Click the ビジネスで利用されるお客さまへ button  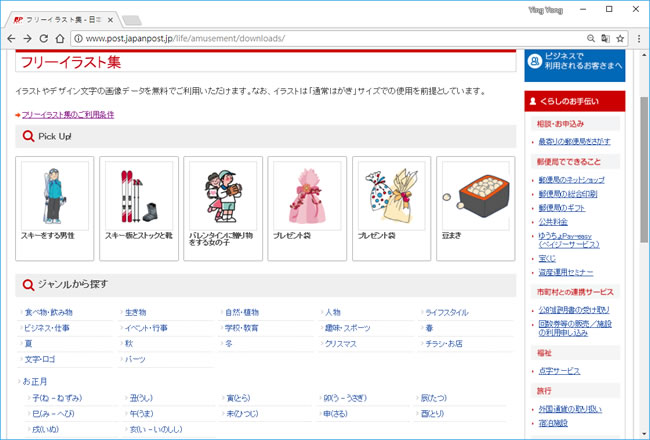[x=574, y=63]
